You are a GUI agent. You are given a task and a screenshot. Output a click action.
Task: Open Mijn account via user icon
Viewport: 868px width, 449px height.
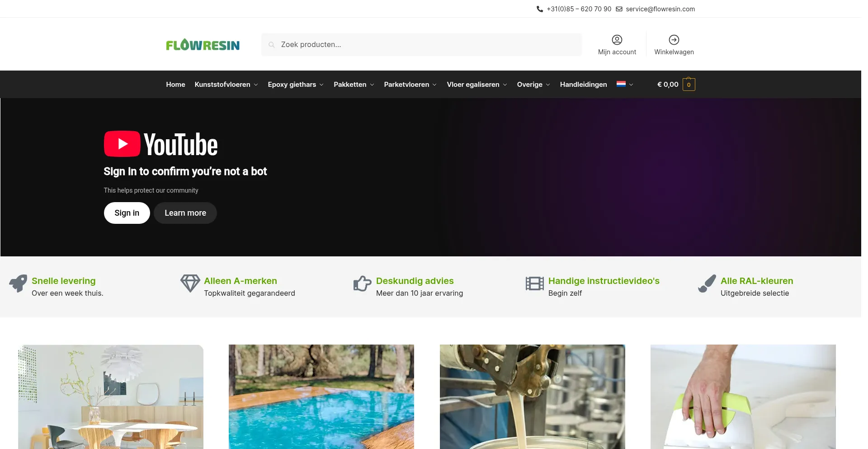[617, 40]
